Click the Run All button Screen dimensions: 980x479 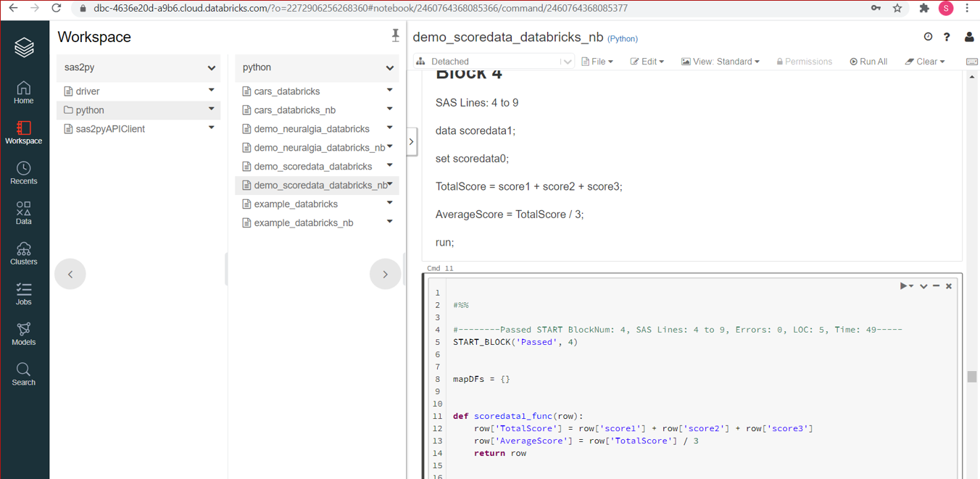(x=868, y=62)
